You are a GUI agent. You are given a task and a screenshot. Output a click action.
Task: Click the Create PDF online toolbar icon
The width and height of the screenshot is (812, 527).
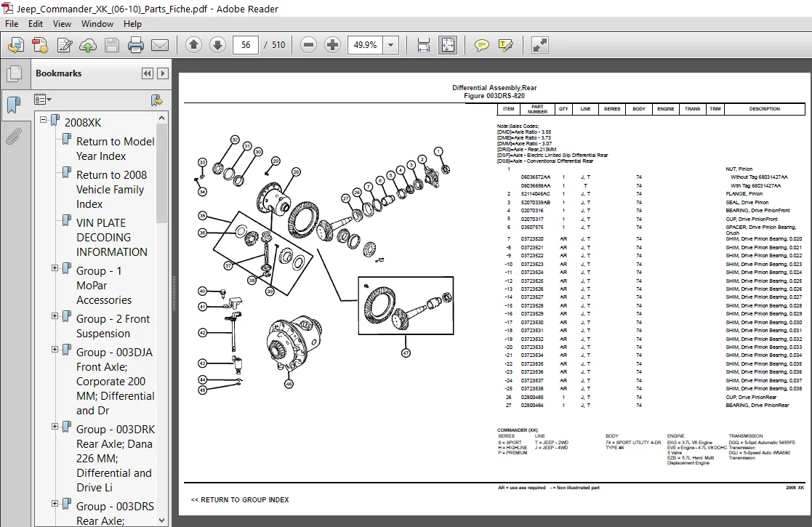(16, 46)
